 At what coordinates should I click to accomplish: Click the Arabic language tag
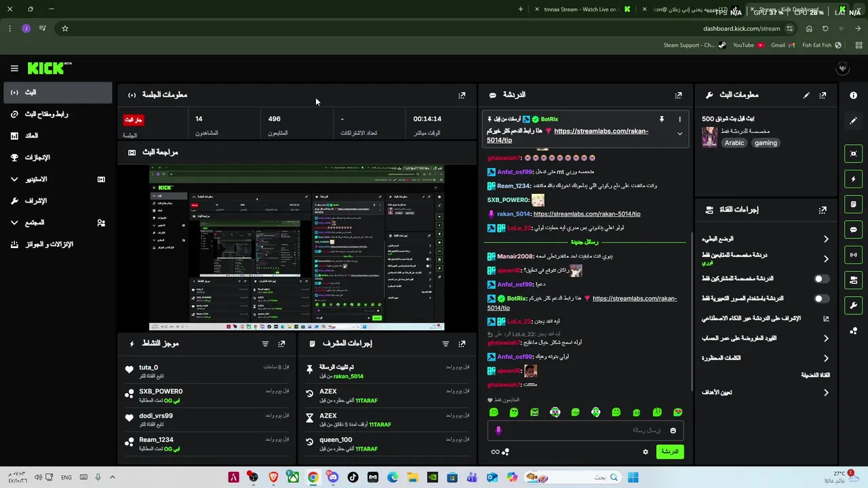click(734, 143)
